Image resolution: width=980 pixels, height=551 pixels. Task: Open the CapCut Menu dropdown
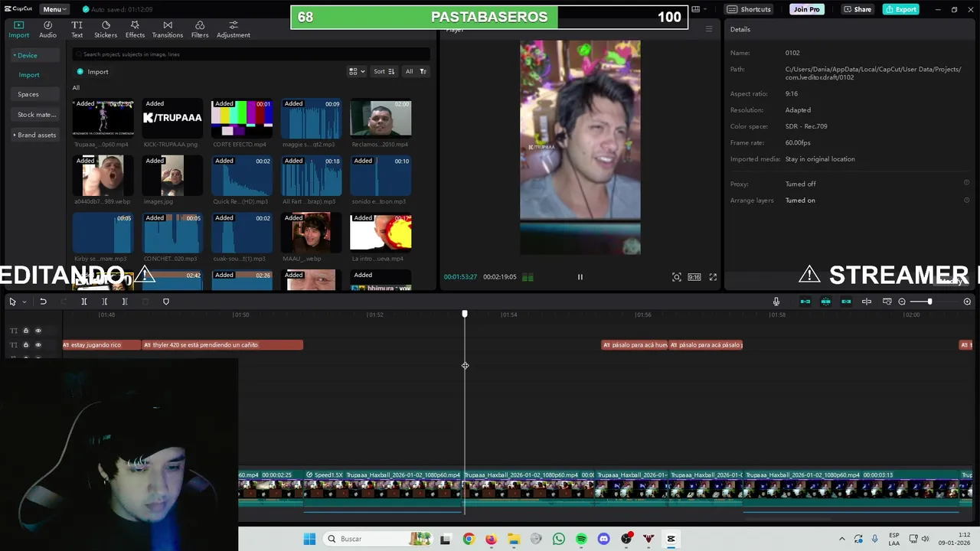[x=54, y=9]
